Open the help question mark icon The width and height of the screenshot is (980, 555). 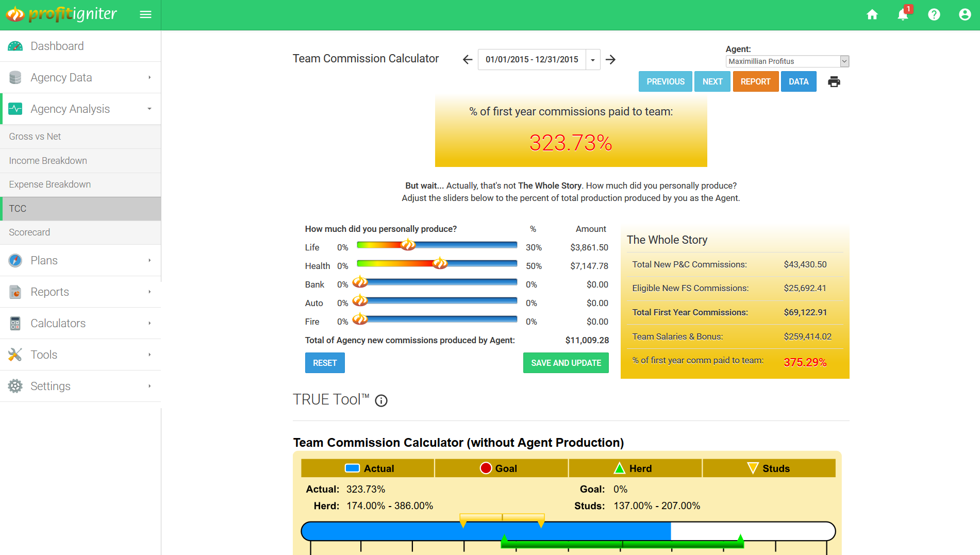[934, 14]
